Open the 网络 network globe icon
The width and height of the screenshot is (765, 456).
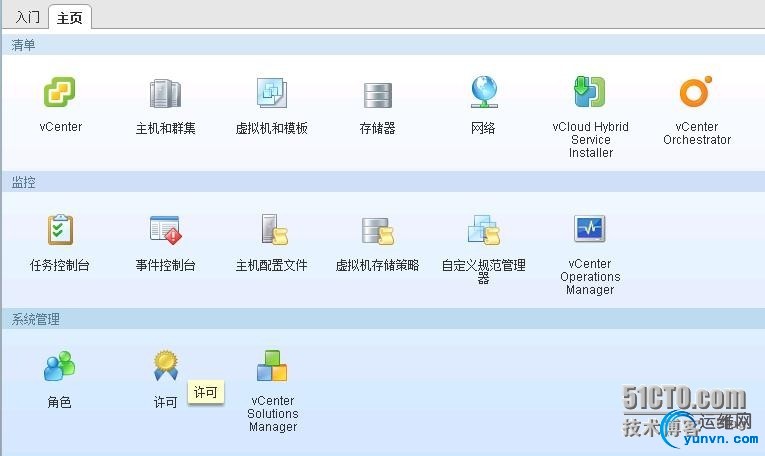pyautogui.click(x=483, y=92)
